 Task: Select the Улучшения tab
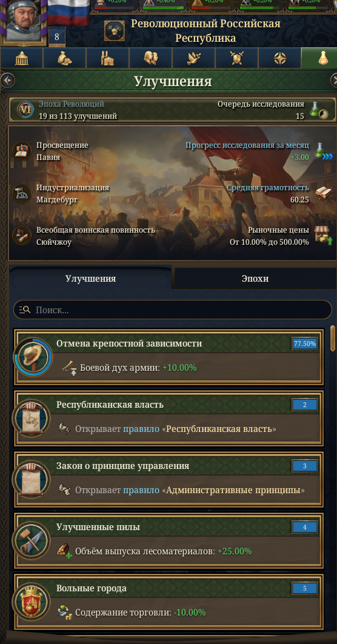(x=90, y=279)
